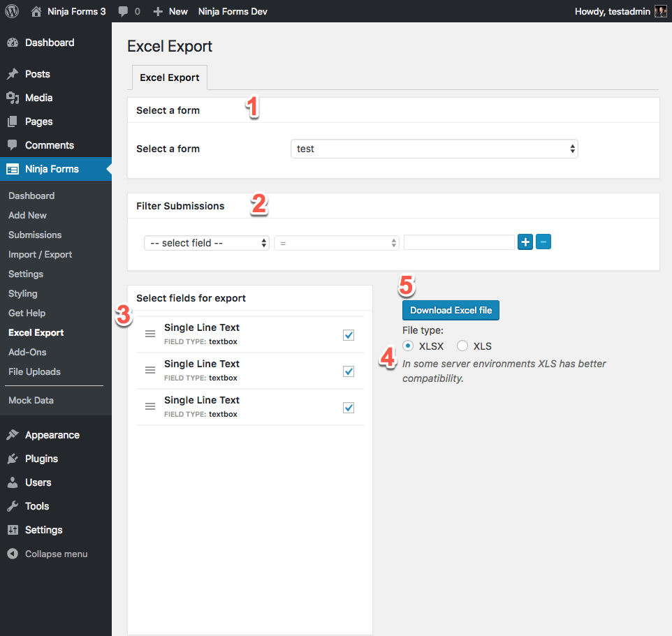The width and height of the screenshot is (672, 636).
Task: Click the testadmin avatar in the admin bar
Action: tap(659, 11)
